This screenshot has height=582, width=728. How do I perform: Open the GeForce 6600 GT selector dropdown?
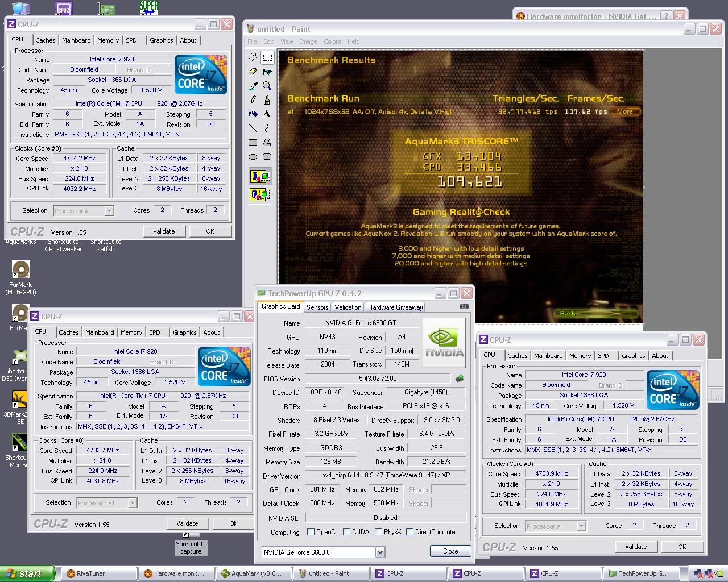(380, 552)
